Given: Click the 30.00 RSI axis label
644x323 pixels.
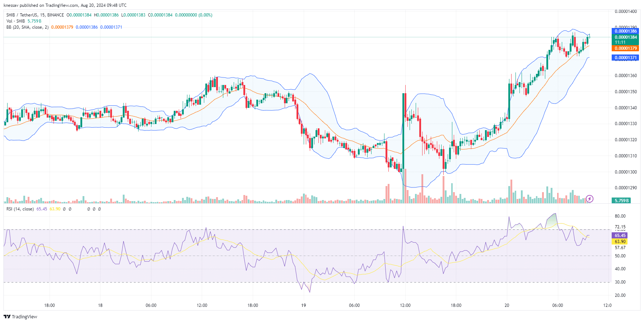Looking at the screenshot, I should click(x=620, y=282).
